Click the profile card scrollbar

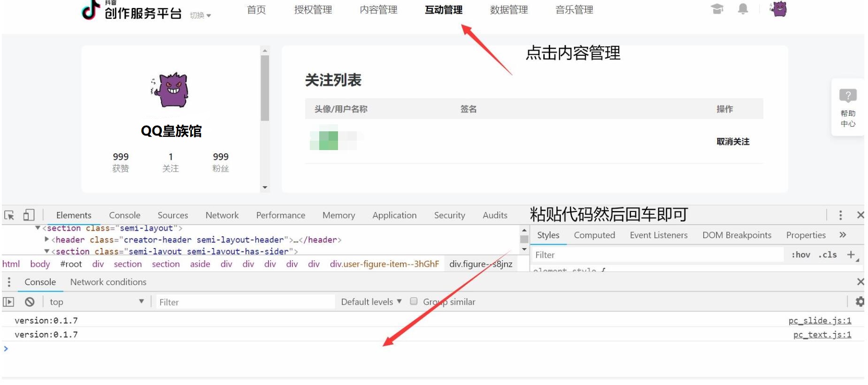click(265, 88)
